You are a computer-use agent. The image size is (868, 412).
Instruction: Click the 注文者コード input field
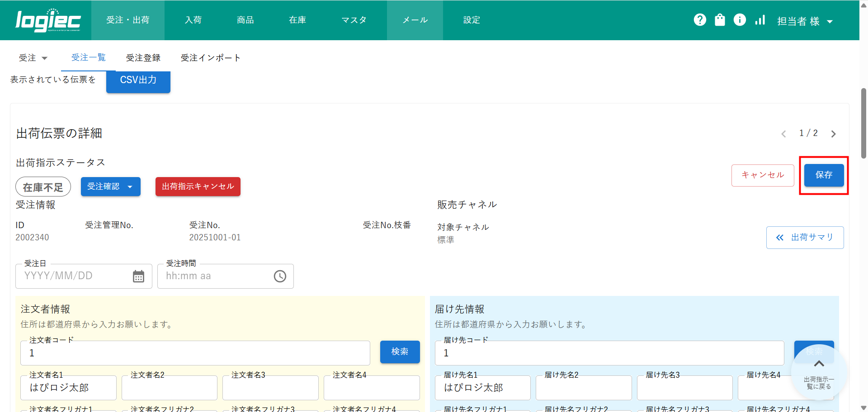pos(195,353)
